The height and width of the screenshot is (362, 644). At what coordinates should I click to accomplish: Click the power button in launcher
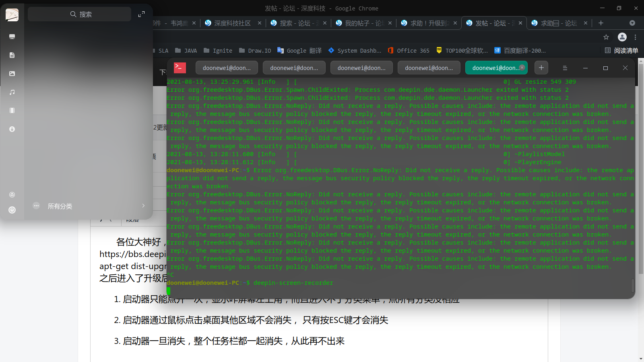click(12, 210)
